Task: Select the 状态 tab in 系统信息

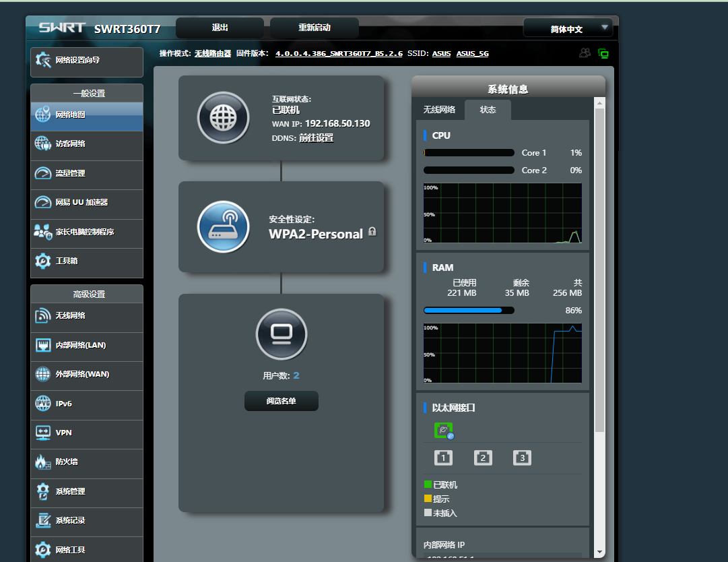Action: [488, 110]
